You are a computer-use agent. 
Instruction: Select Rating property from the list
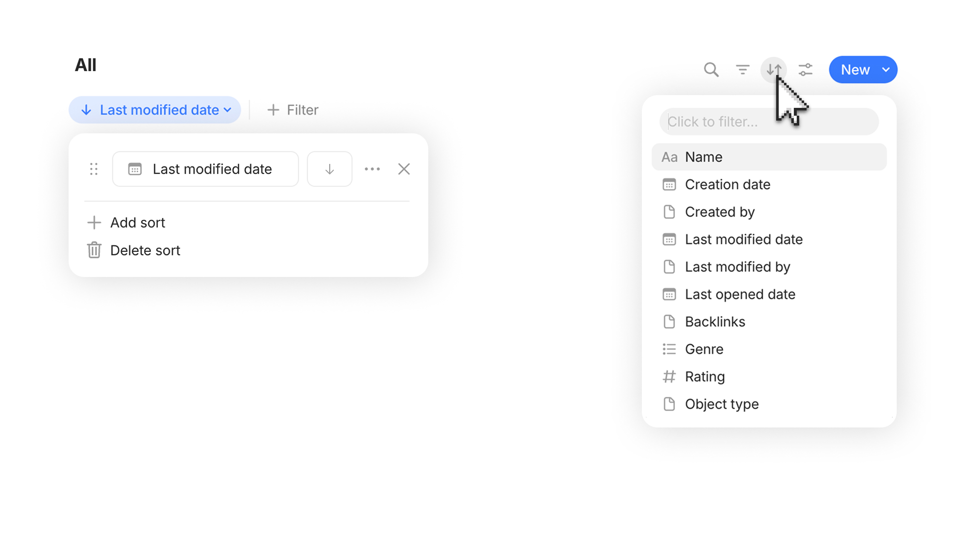769,376
